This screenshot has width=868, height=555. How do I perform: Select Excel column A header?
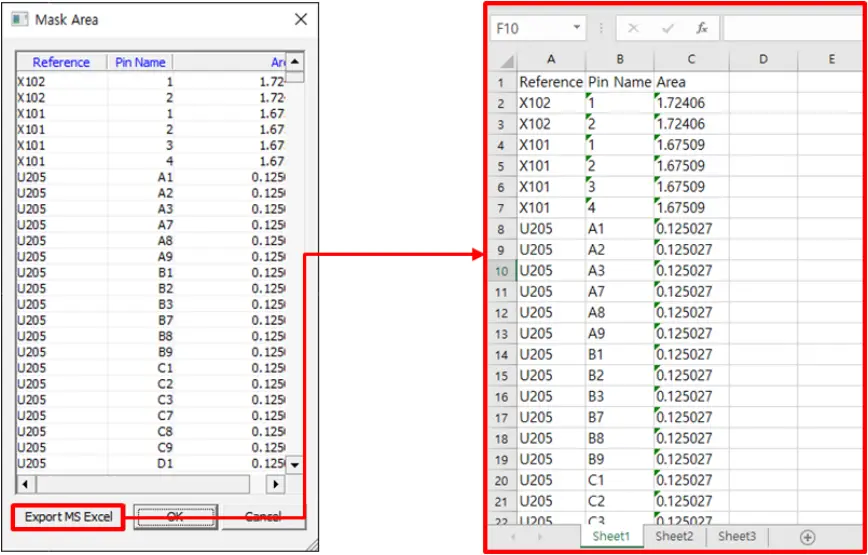coord(551,59)
